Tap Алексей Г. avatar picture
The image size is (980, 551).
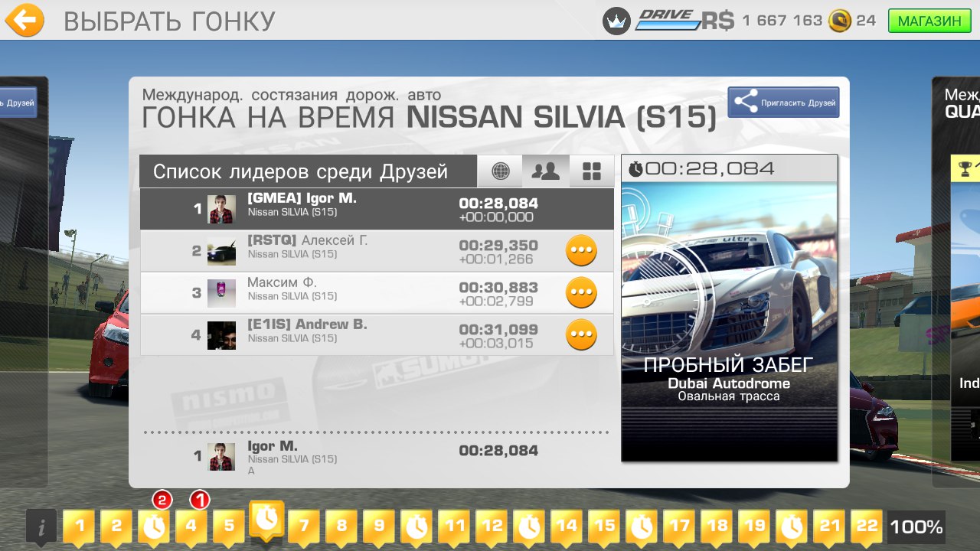click(221, 251)
